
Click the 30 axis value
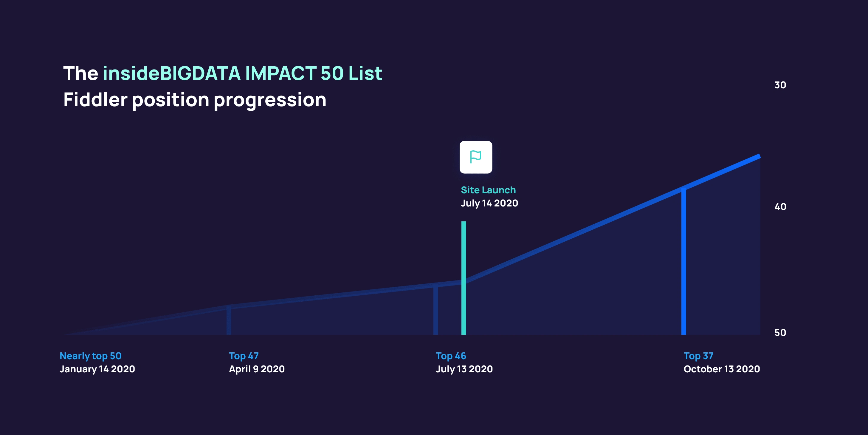[x=780, y=85]
